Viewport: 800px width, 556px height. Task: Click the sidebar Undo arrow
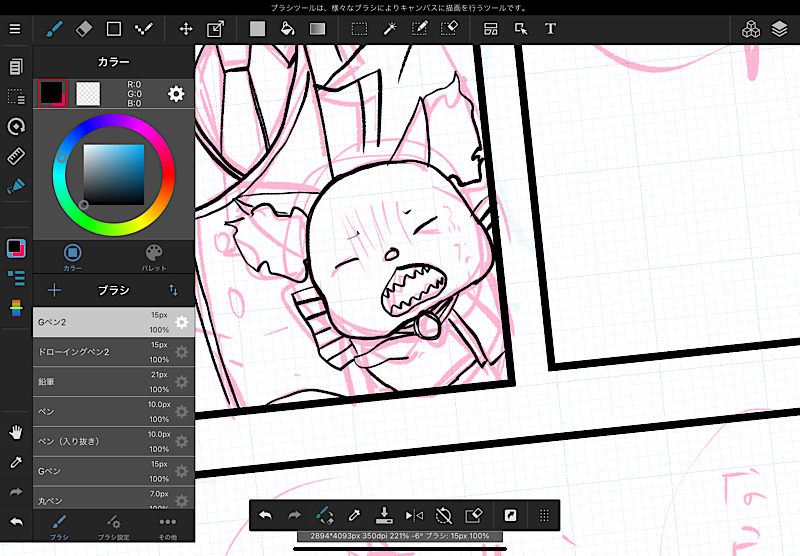16,522
